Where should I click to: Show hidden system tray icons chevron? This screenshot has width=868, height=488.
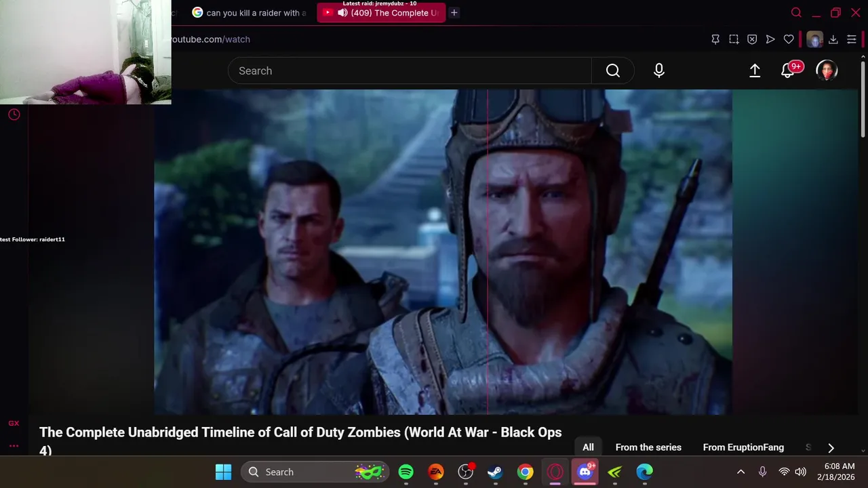(x=741, y=472)
